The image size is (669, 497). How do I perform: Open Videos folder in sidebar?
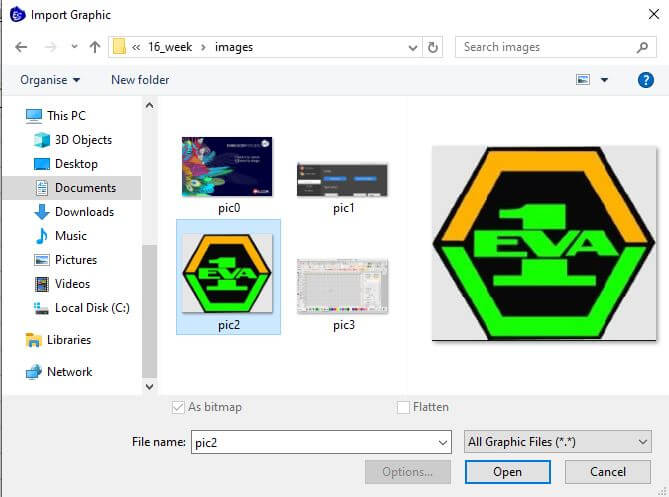pyautogui.click(x=62, y=284)
